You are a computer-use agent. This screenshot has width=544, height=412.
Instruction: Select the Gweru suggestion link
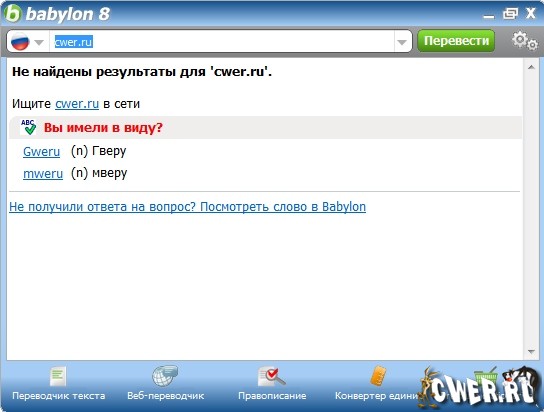(41, 152)
